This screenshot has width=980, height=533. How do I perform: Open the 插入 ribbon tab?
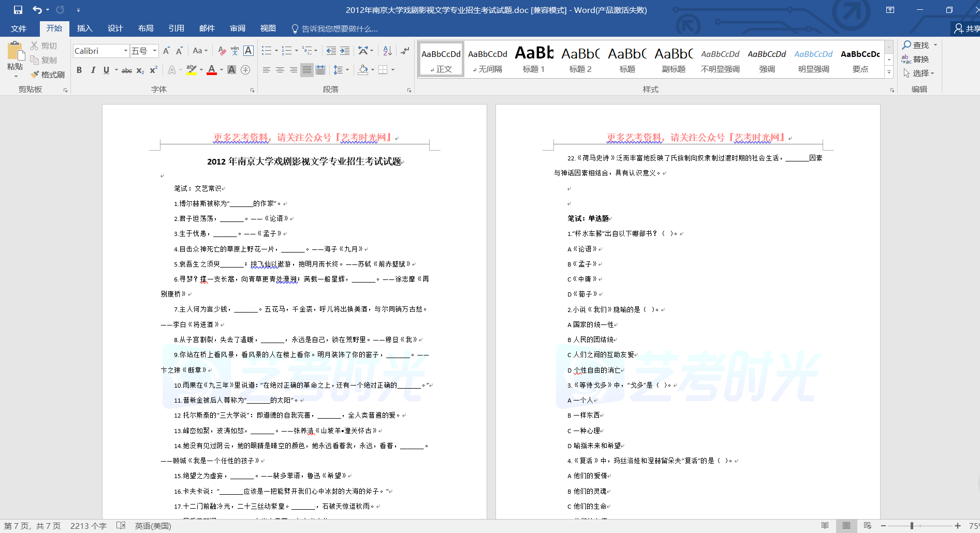click(84, 28)
